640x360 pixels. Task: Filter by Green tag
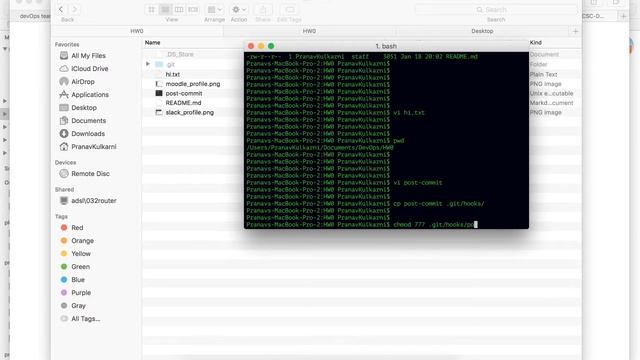click(x=80, y=267)
